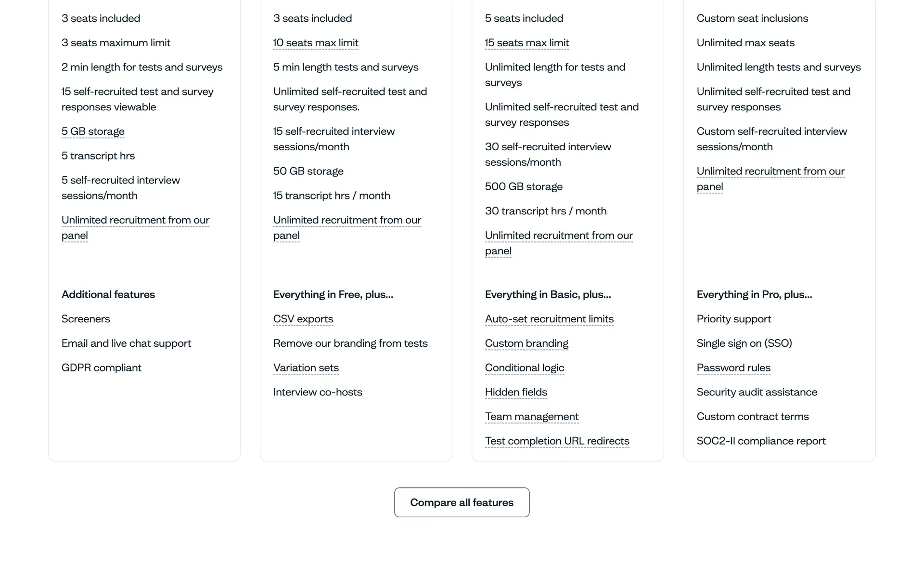The height and width of the screenshot is (578, 924).
Task: Click the 15 seats max limit term
Action: click(x=527, y=43)
